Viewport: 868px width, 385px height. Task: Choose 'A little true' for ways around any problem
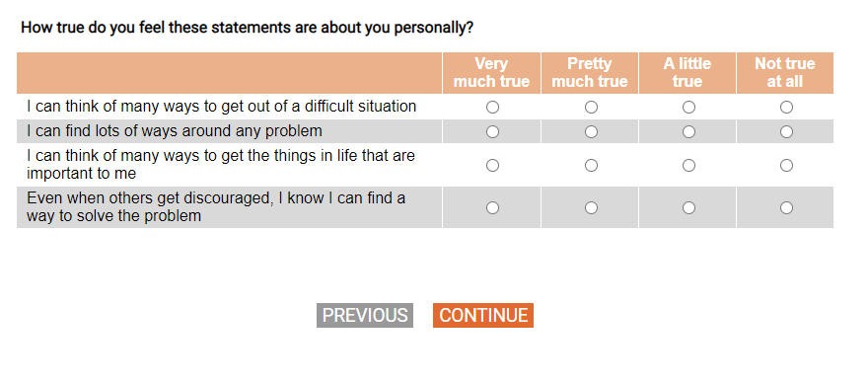coord(688,132)
